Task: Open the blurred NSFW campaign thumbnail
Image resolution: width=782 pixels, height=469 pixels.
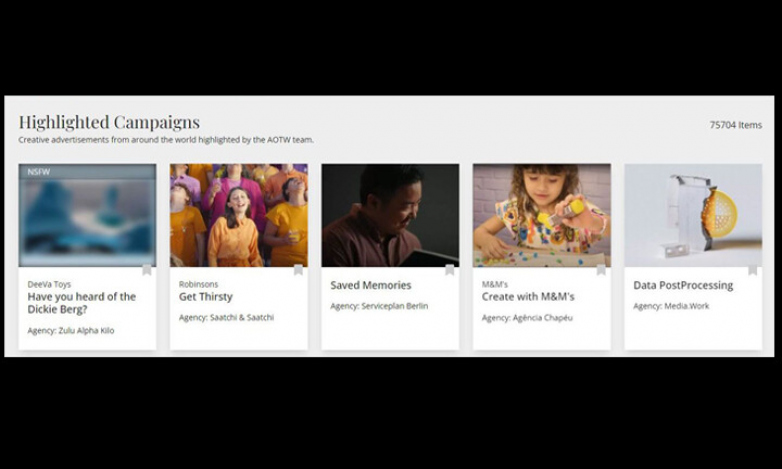Action: [x=87, y=216]
